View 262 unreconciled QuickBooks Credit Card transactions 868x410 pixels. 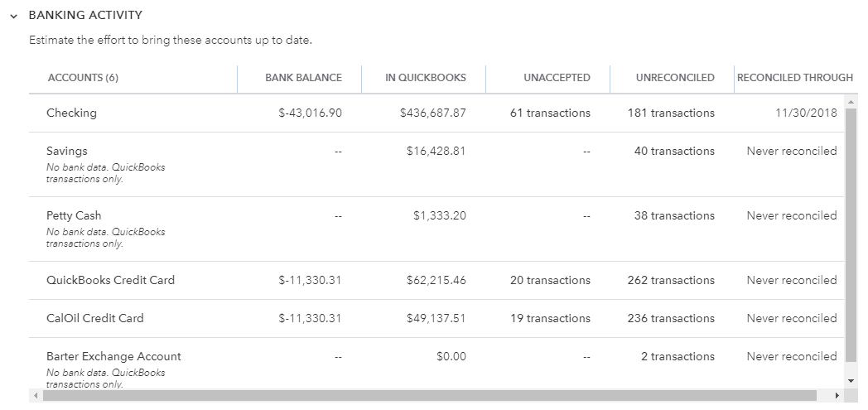tap(671, 280)
